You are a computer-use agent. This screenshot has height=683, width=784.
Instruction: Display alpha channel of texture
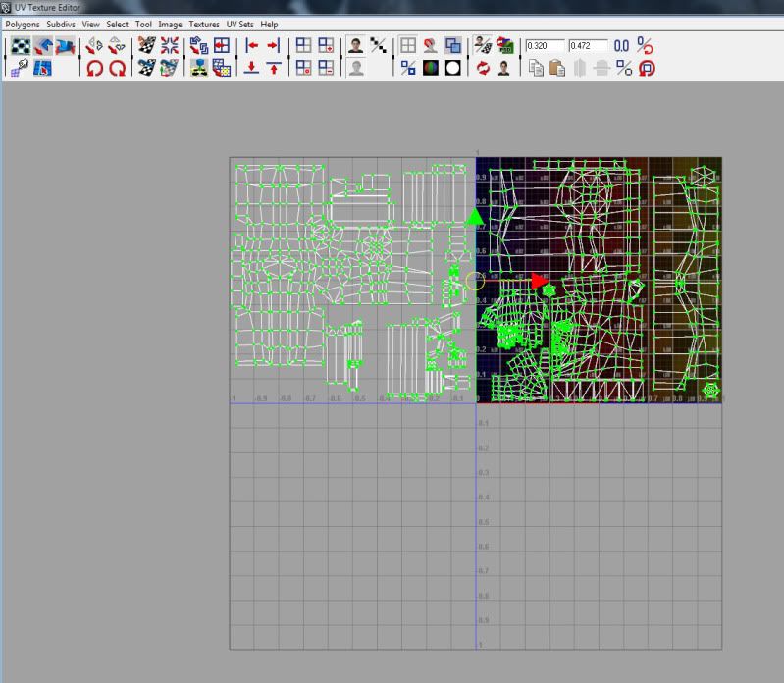pyautogui.click(x=453, y=68)
